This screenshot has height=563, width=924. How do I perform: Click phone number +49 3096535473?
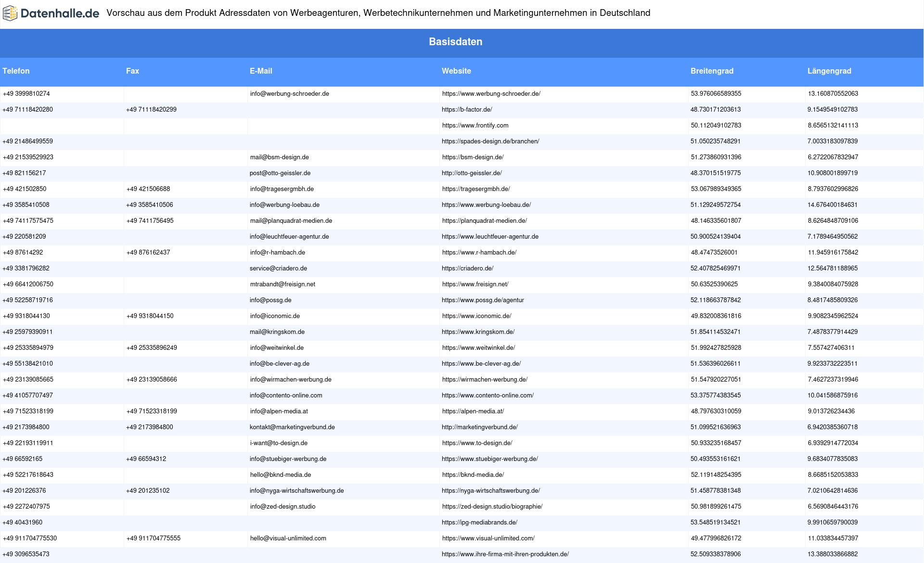tap(26, 554)
